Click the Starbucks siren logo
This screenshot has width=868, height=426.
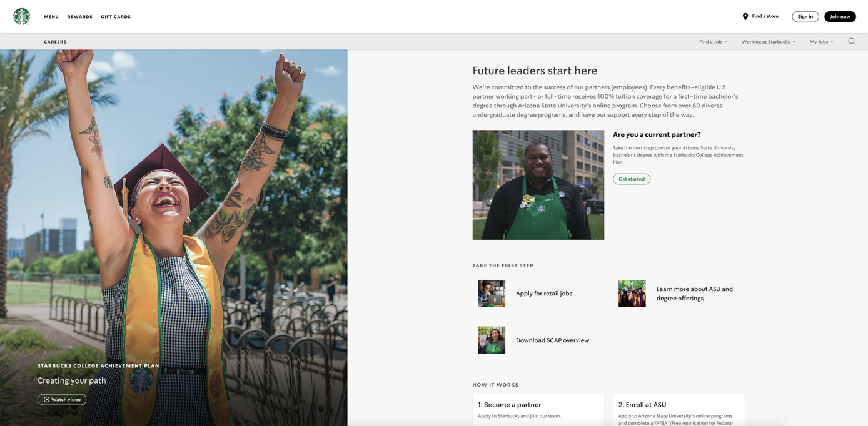tap(22, 16)
